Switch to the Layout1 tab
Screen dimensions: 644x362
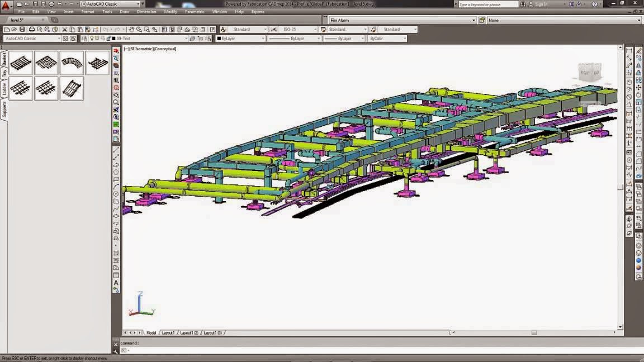pos(168,333)
